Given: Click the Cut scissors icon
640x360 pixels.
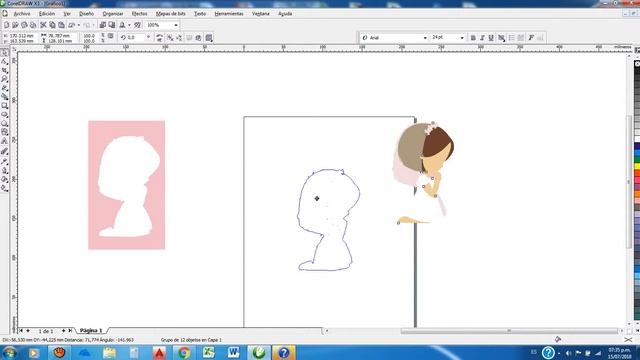Looking at the screenshot, I should 43,25.
